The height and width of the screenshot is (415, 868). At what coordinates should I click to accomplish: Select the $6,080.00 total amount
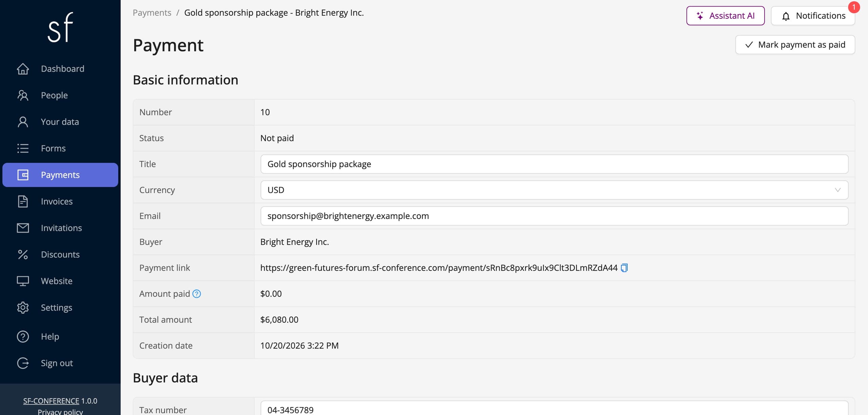tap(279, 320)
